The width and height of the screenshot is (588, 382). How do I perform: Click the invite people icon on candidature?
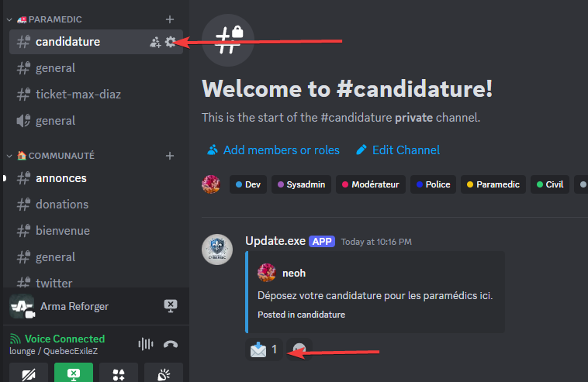coord(155,42)
